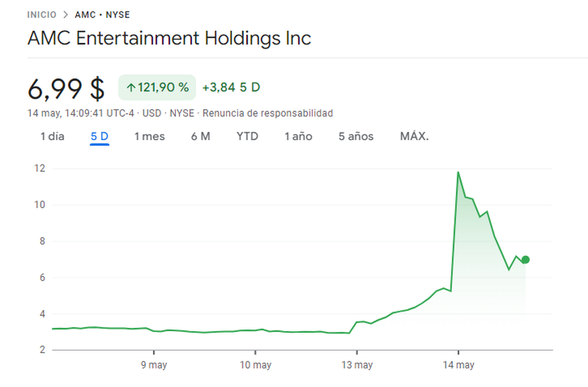Screen dimensions: 588x387
Task: Click the AMC • NYSE breadcrumb
Action: click(x=102, y=15)
